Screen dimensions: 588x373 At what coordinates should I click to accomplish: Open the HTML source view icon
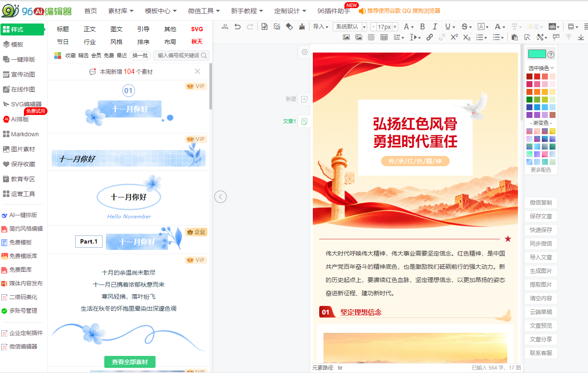(225, 26)
